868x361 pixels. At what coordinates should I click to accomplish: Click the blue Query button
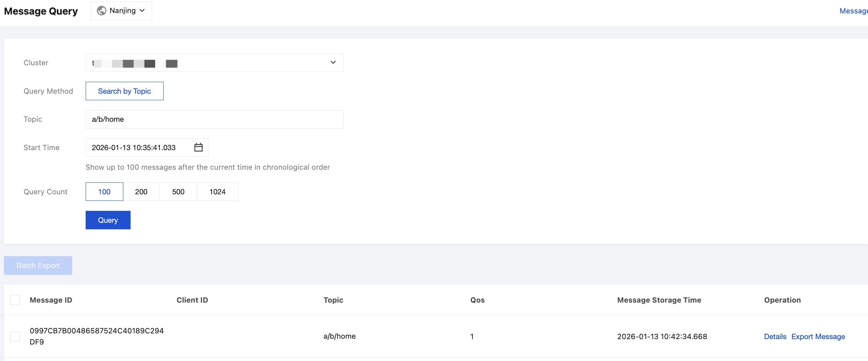coord(108,220)
